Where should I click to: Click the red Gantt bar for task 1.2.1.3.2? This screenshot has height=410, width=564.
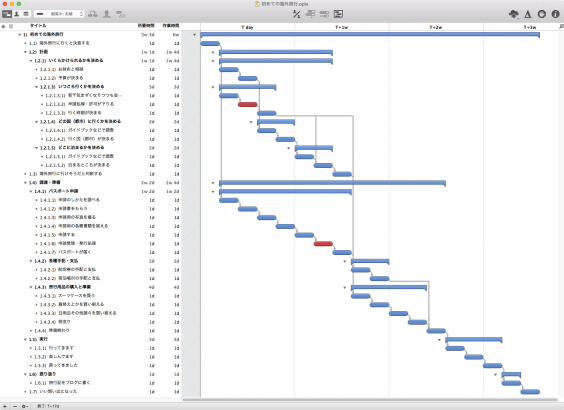click(x=247, y=104)
